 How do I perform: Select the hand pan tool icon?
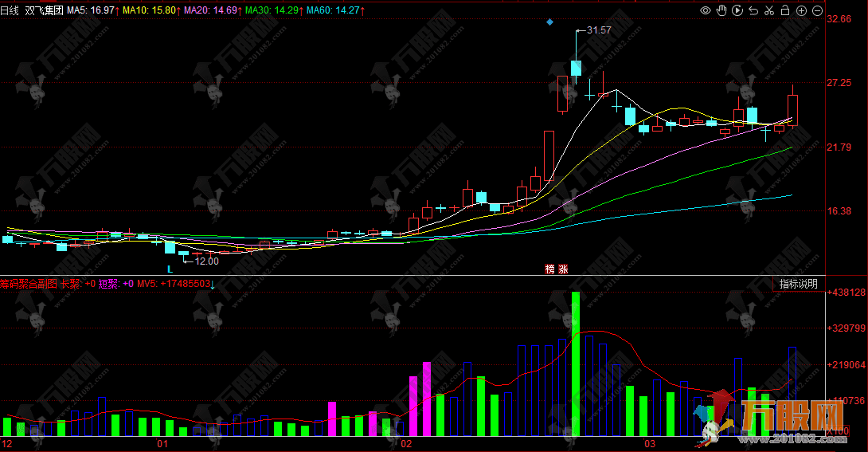[721, 10]
